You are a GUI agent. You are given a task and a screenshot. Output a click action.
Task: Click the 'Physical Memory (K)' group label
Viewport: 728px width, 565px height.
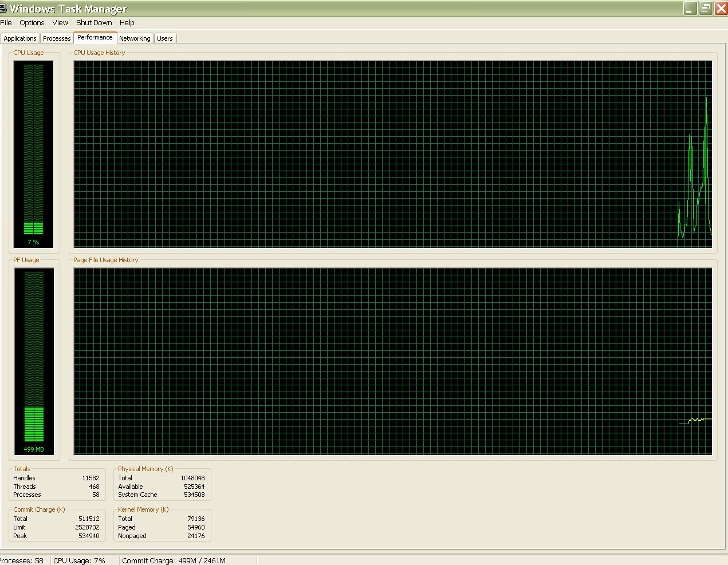coord(145,469)
